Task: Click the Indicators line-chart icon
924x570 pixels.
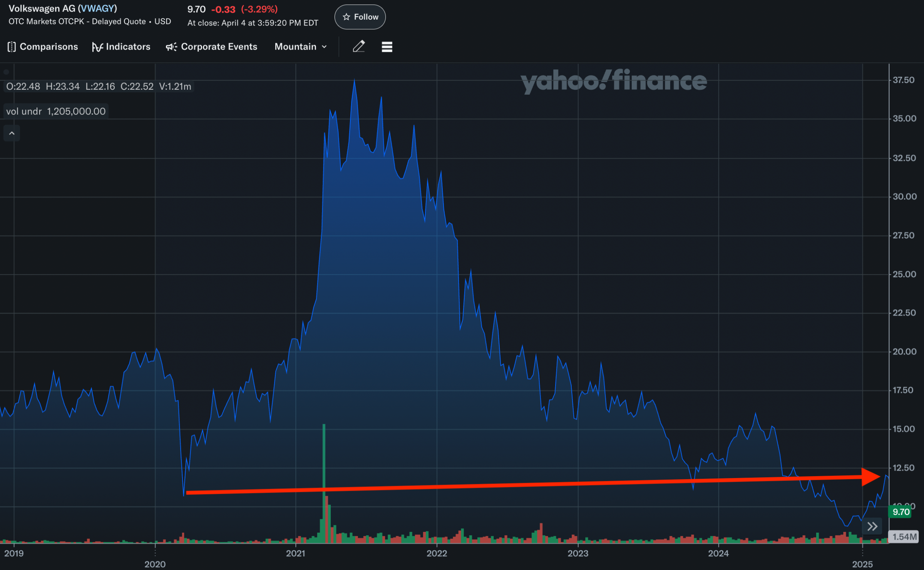Action: pyautogui.click(x=97, y=47)
